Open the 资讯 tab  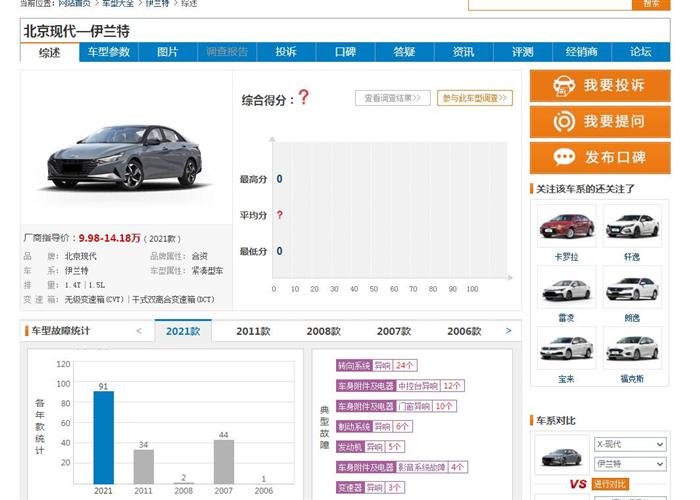click(463, 52)
